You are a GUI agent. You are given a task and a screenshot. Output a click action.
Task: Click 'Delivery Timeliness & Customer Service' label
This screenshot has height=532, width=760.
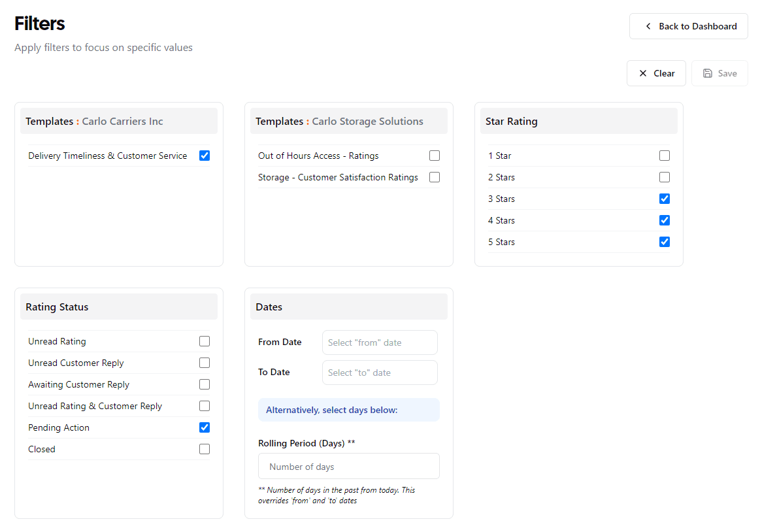click(x=108, y=156)
